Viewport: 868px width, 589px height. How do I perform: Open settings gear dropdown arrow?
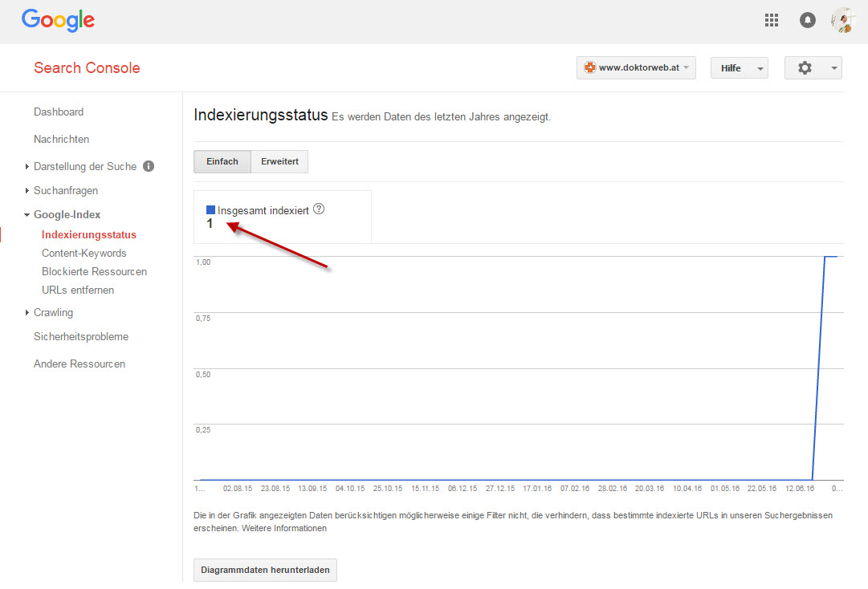pyautogui.click(x=833, y=68)
